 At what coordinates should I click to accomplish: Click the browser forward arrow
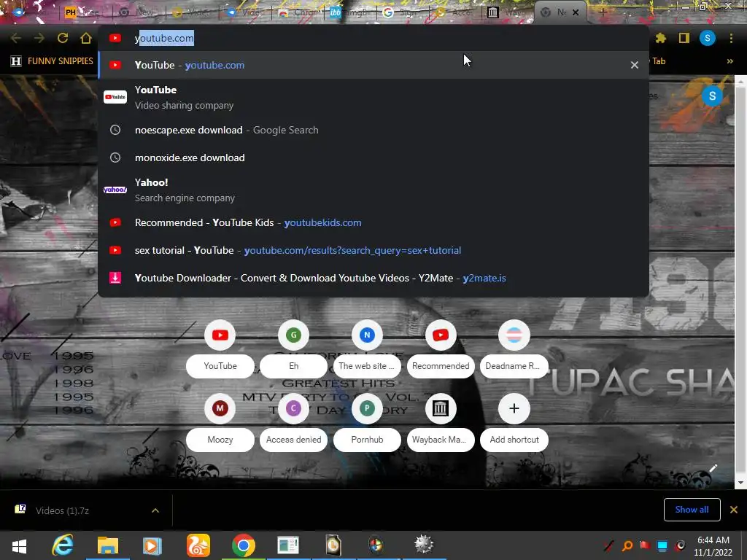click(39, 38)
